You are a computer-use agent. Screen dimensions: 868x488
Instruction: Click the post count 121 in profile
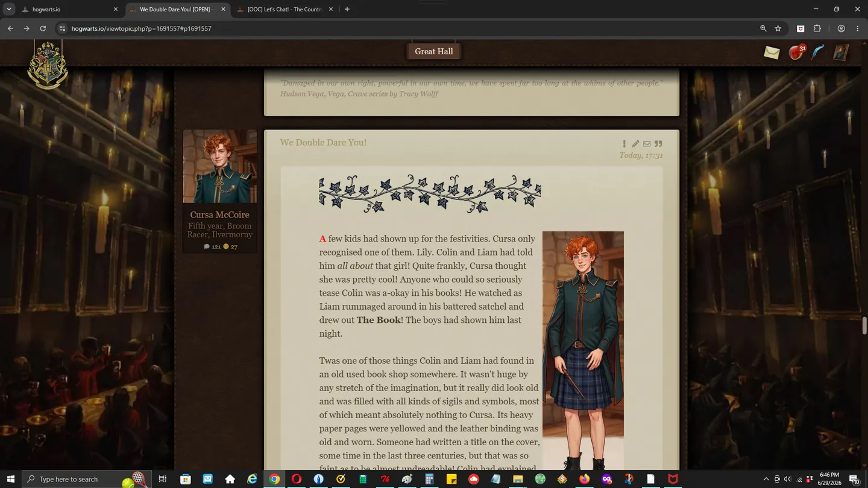point(212,246)
